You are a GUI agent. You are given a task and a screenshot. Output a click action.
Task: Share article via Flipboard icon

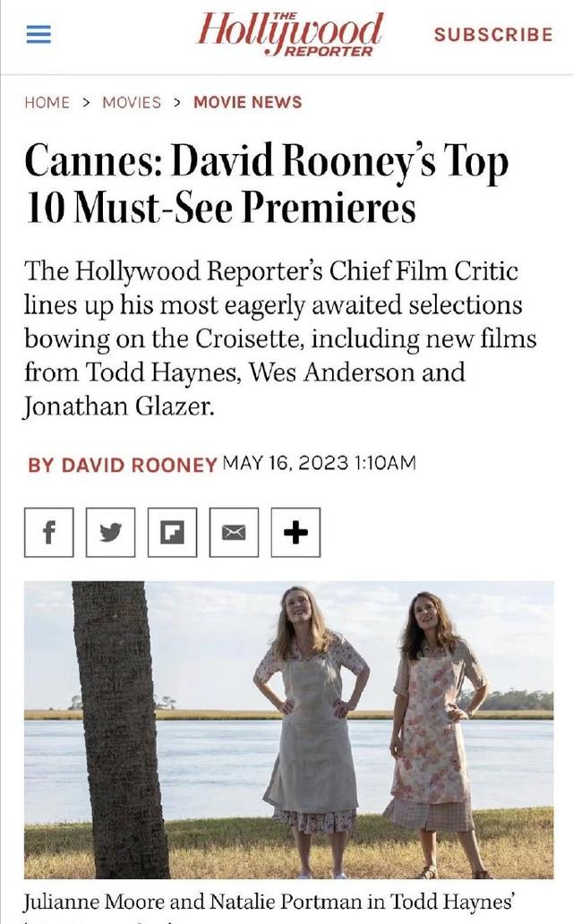(172, 532)
